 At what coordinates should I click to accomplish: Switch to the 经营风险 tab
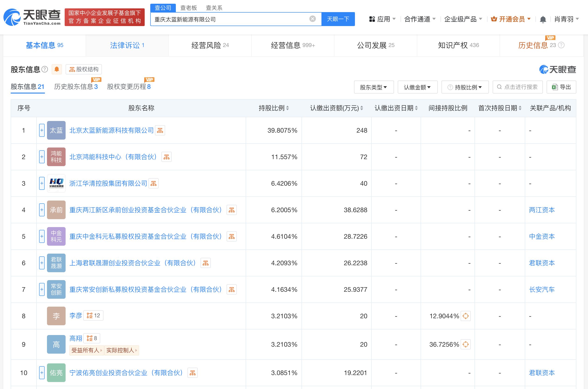210,45
